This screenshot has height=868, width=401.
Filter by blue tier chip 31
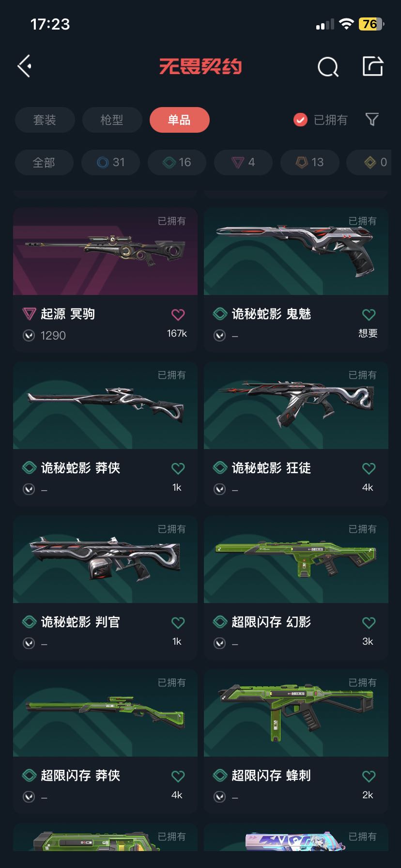(x=110, y=162)
